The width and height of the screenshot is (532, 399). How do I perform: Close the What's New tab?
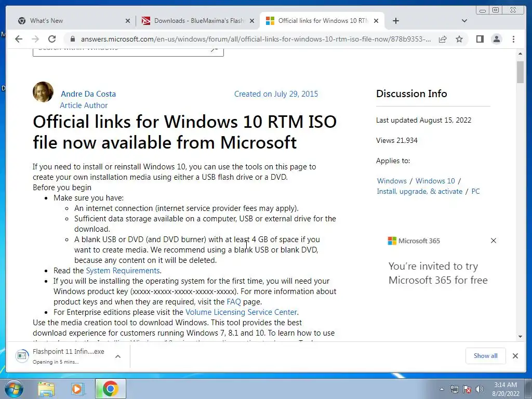point(128,21)
